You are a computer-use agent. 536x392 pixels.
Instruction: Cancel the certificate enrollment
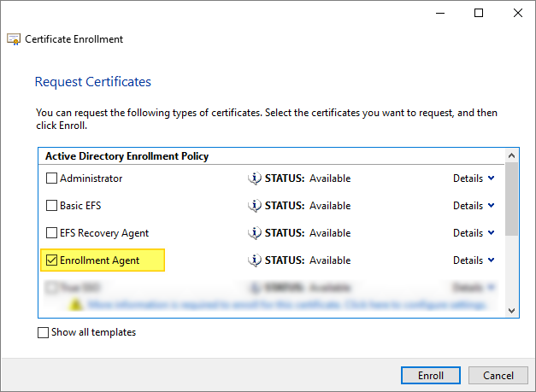[x=498, y=376]
